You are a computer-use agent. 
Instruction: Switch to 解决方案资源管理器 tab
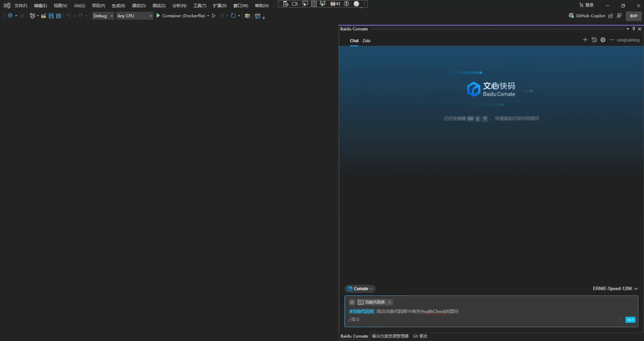[x=390, y=336]
